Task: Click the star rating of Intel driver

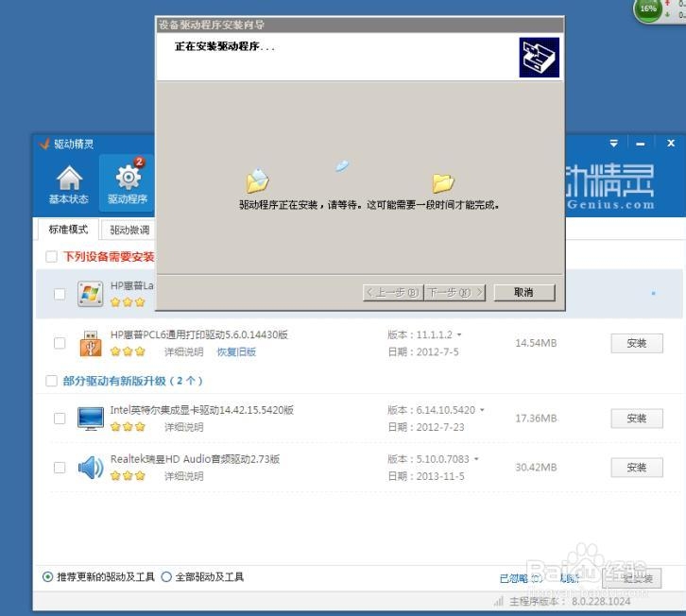Action: pos(128,426)
